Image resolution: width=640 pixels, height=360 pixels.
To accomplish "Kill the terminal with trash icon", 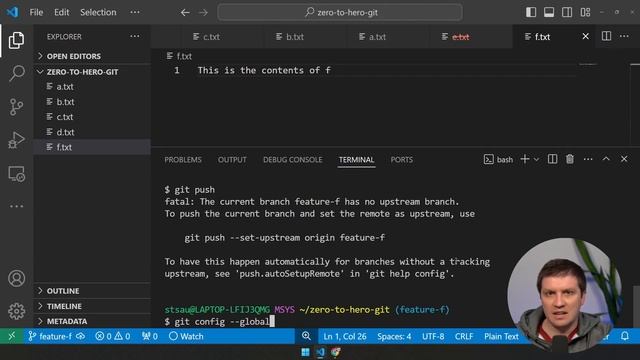I will pyautogui.click(x=570, y=159).
